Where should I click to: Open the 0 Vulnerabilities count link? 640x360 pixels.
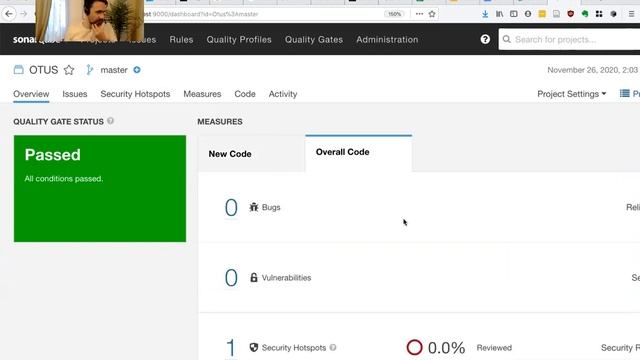point(231,278)
